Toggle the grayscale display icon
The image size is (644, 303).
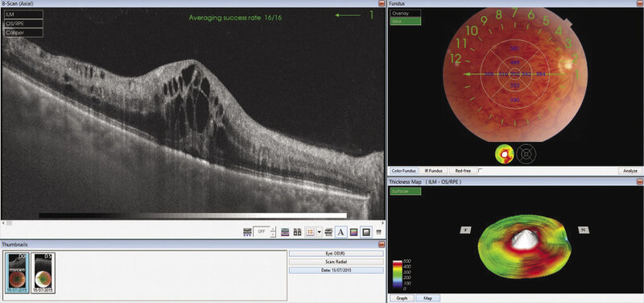click(x=366, y=232)
